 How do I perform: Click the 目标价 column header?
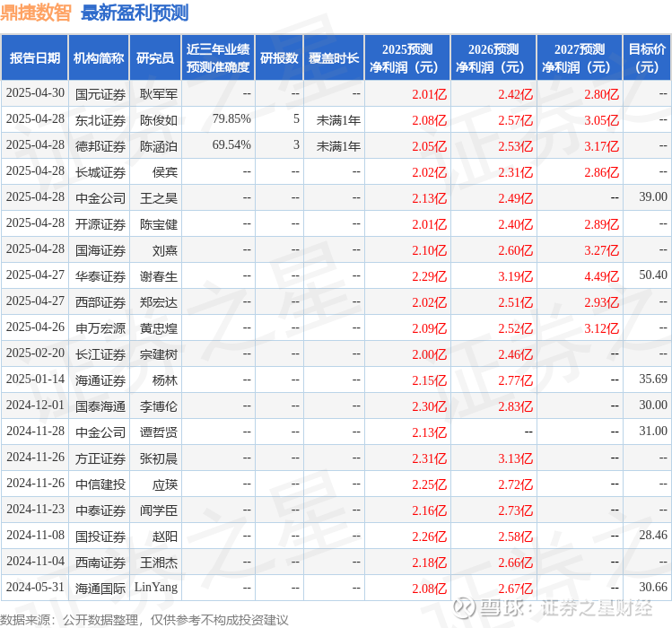coord(647,58)
